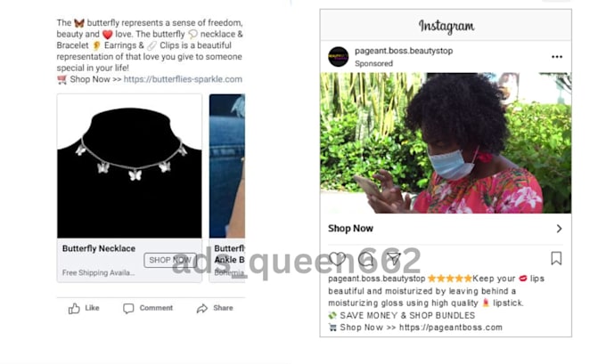The width and height of the screenshot is (606, 364).
Task: Click the Butterfly Necklace product image
Action: coord(129,166)
